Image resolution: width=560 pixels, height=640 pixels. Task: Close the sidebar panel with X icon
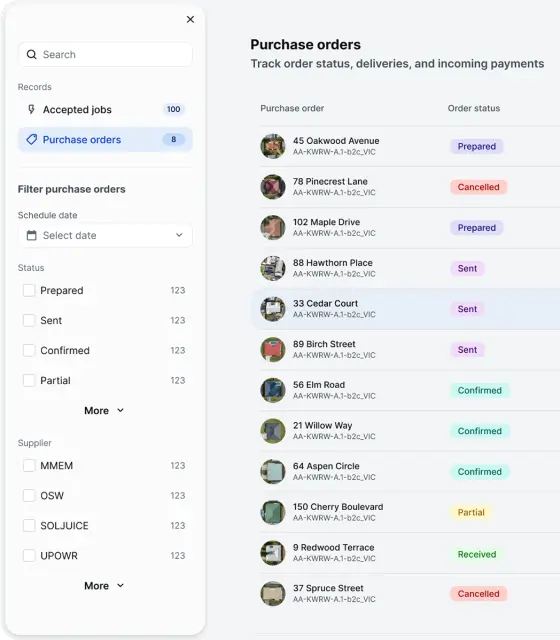(x=190, y=19)
